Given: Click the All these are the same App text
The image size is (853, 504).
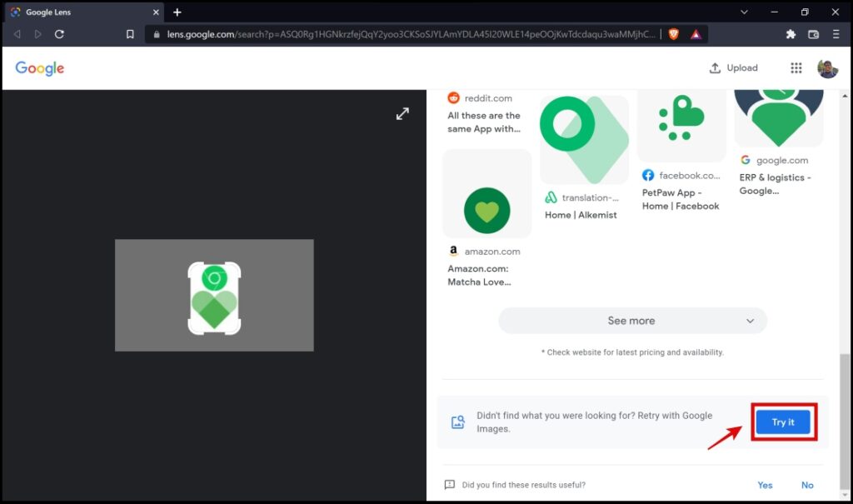Looking at the screenshot, I should [484, 122].
